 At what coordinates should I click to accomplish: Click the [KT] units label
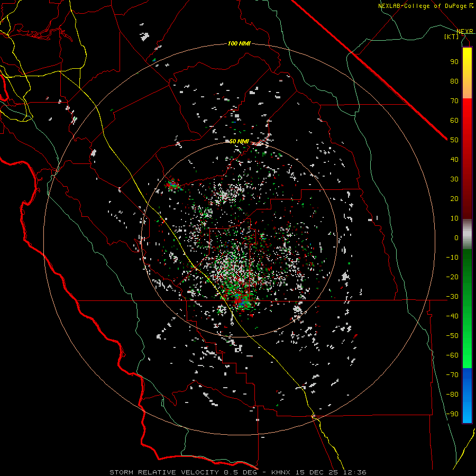pyautogui.click(x=452, y=36)
